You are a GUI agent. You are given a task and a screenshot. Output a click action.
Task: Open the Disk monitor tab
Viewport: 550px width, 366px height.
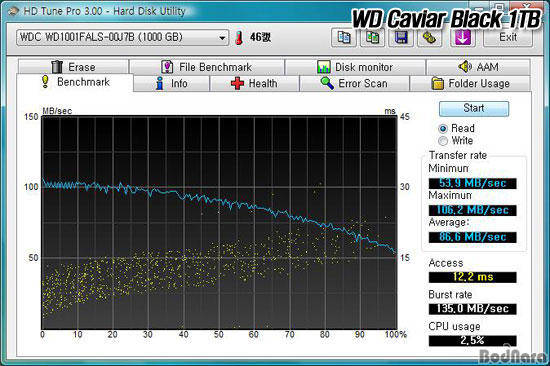coord(355,67)
